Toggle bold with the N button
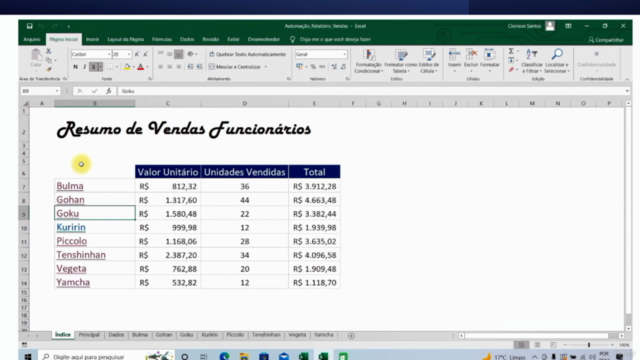Image resolution: width=640 pixels, height=360 pixels. point(76,67)
